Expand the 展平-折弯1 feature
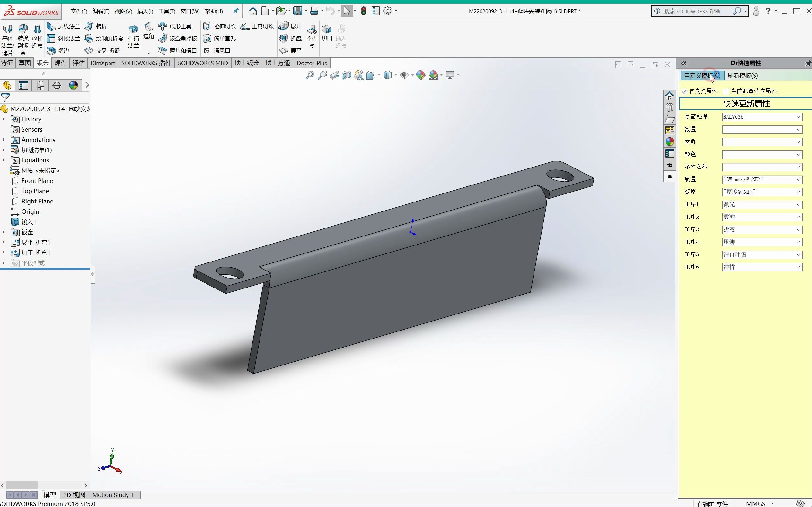Image resolution: width=812 pixels, height=507 pixels. [4, 242]
